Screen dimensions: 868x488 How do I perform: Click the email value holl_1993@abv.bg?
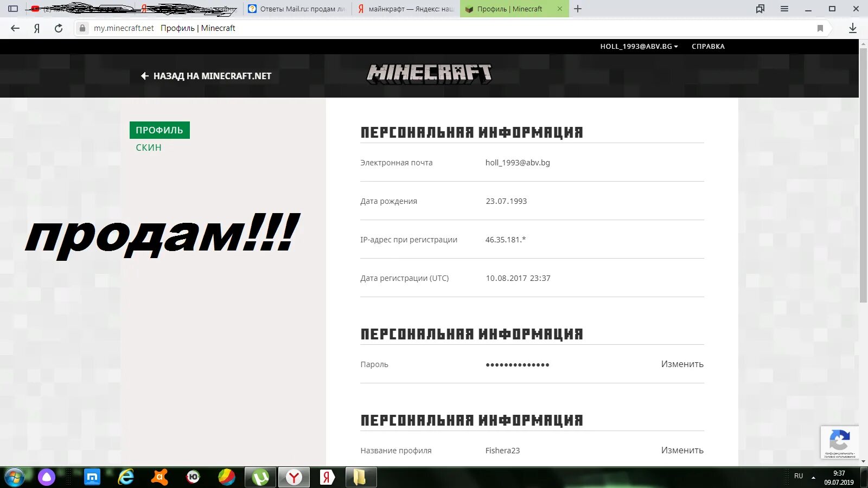click(518, 163)
